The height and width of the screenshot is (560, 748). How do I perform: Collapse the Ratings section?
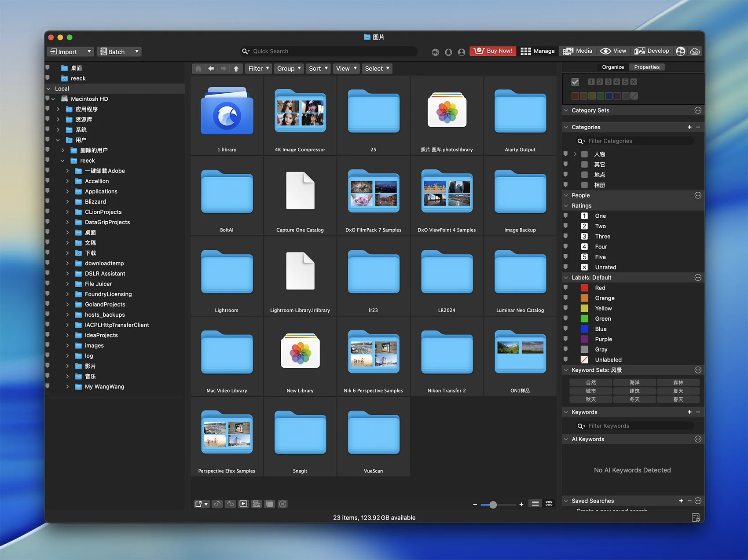566,205
